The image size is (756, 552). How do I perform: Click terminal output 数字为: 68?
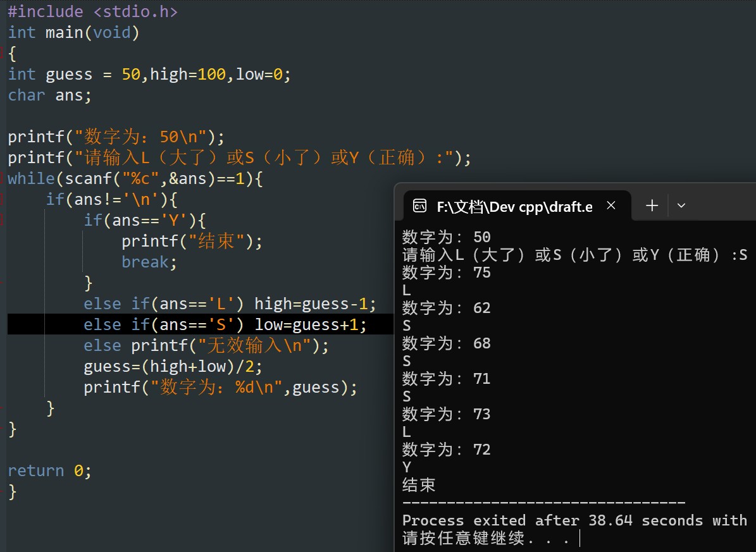(446, 343)
